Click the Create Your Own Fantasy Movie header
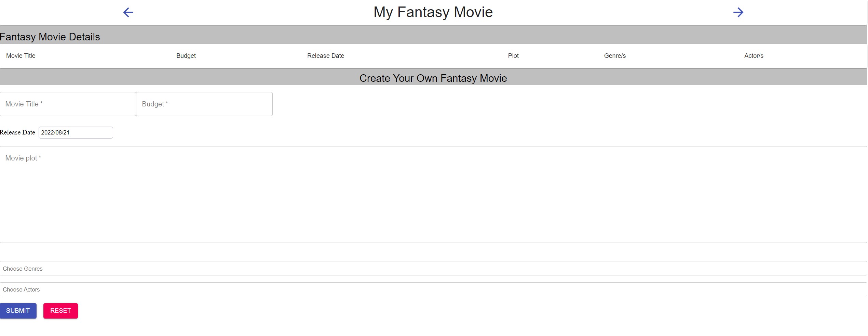Image resolution: width=868 pixels, height=336 pixels. 433,78
